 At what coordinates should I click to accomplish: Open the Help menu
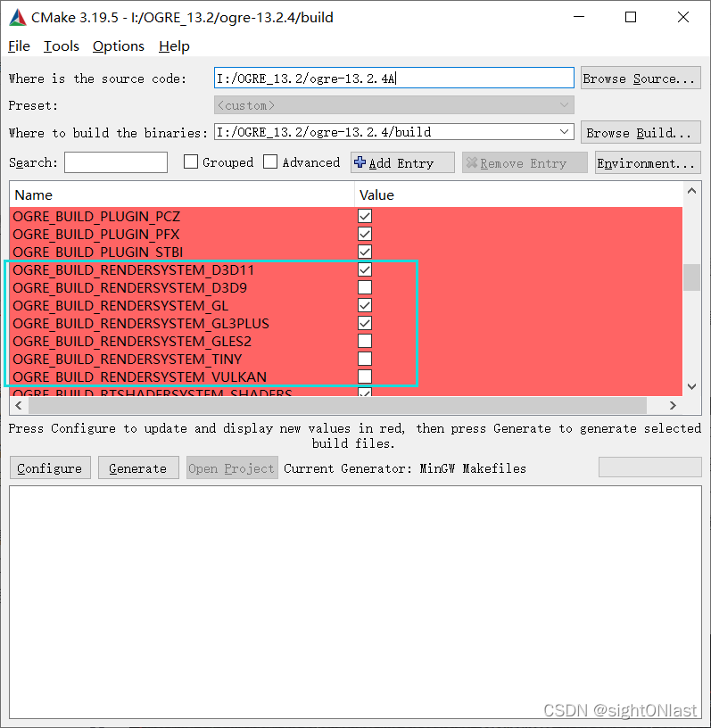click(174, 46)
